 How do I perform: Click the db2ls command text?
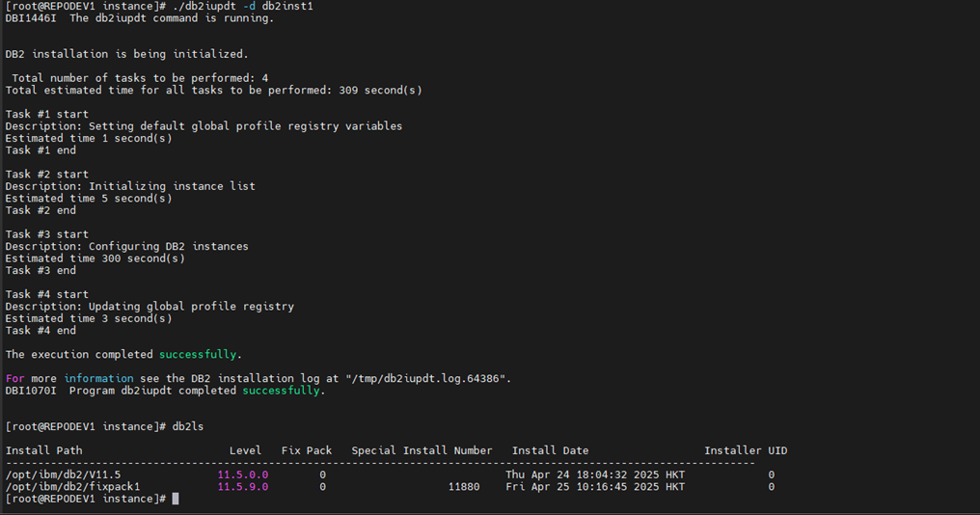click(x=188, y=427)
